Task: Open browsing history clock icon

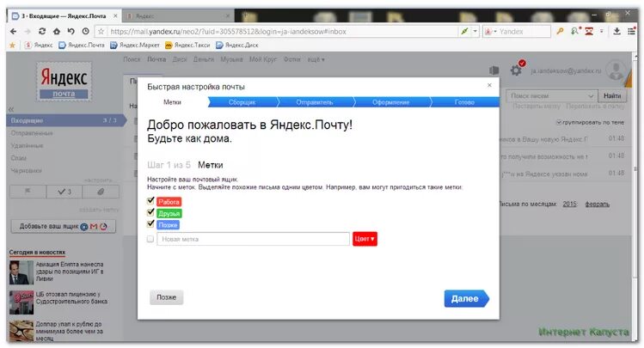Action: 85,32
